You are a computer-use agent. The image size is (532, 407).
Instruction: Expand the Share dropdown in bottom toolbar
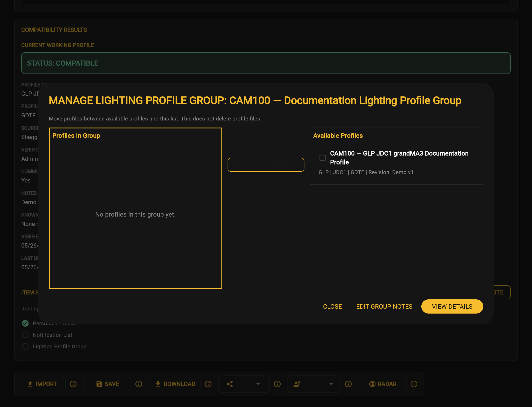tap(244, 384)
